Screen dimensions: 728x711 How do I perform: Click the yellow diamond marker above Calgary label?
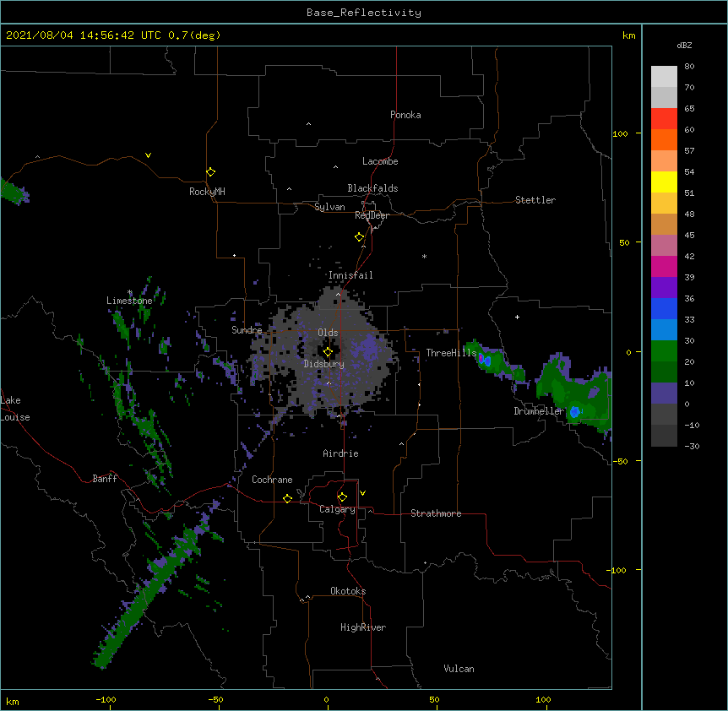342,497
